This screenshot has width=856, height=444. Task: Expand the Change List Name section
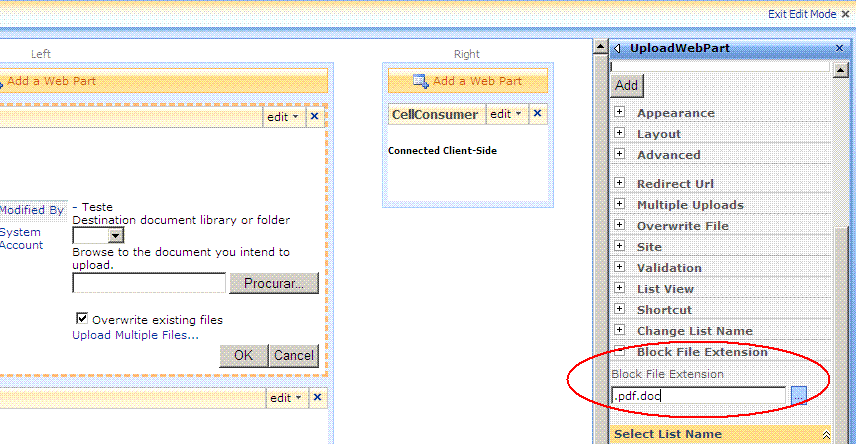pos(620,329)
